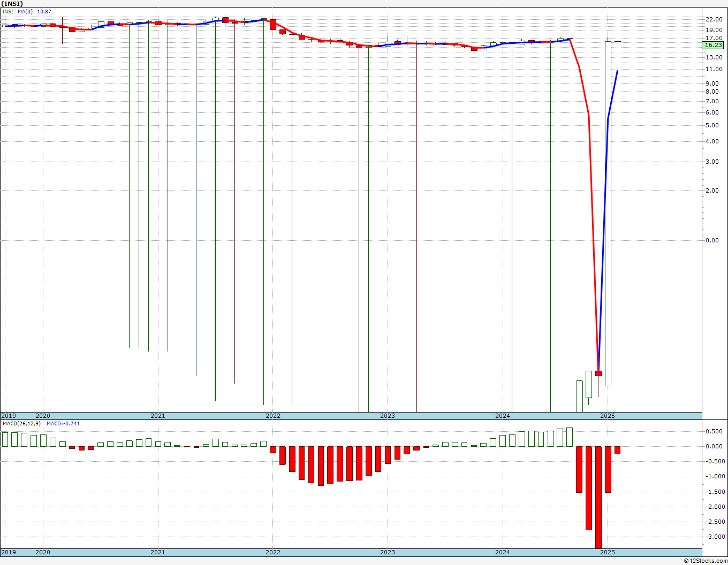Click the 7.00 price axis label
This screenshot has height=565, width=728.
712,101
